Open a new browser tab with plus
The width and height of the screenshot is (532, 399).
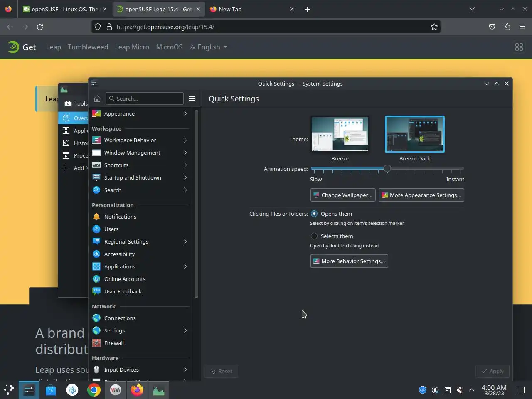click(x=307, y=9)
